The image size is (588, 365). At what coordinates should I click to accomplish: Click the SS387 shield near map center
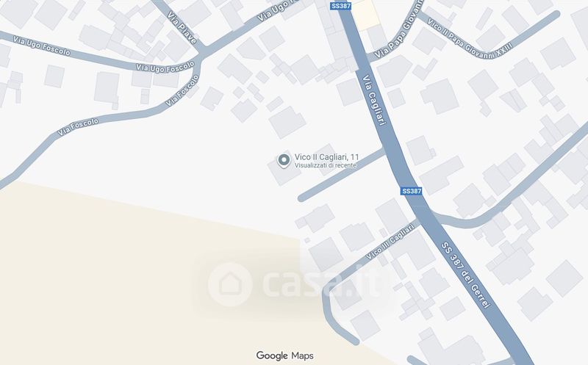(x=412, y=191)
